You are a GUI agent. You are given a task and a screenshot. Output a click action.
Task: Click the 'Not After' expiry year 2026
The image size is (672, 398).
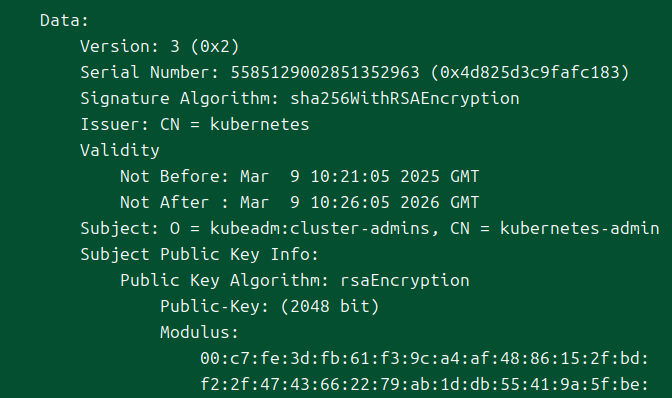point(420,203)
